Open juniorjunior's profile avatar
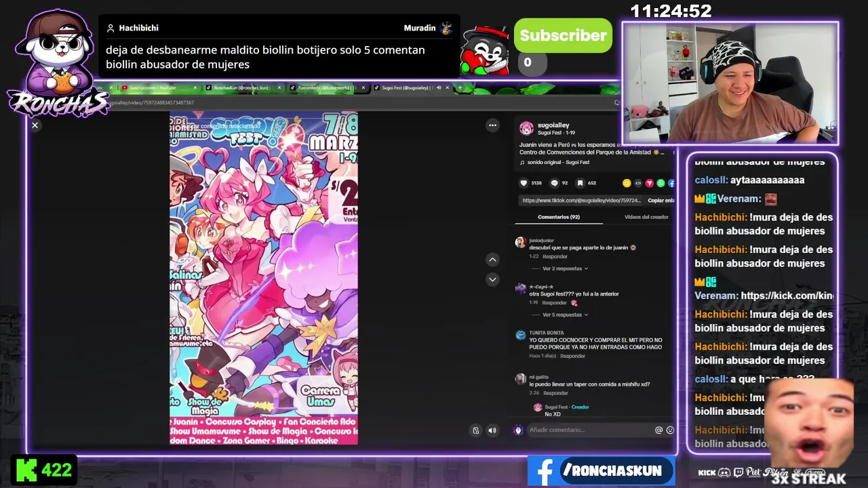This screenshot has width=868, height=488. (520, 243)
